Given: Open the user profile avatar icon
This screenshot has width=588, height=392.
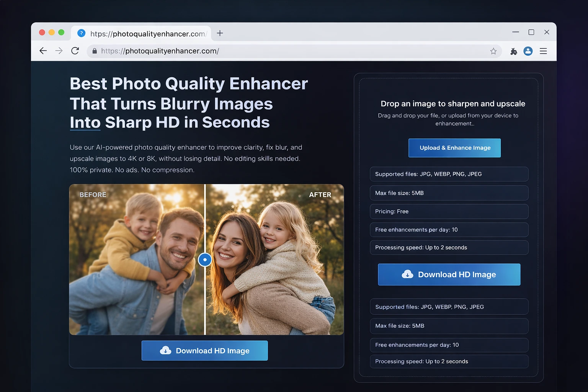Looking at the screenshot, I should tap(528, 51).
